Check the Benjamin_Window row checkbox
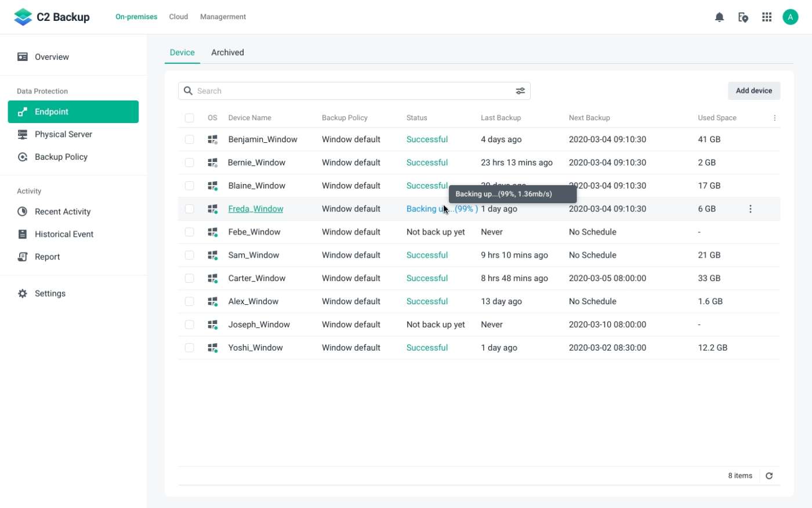The width and height of the screenshot is (812, 508). point(189,139)
